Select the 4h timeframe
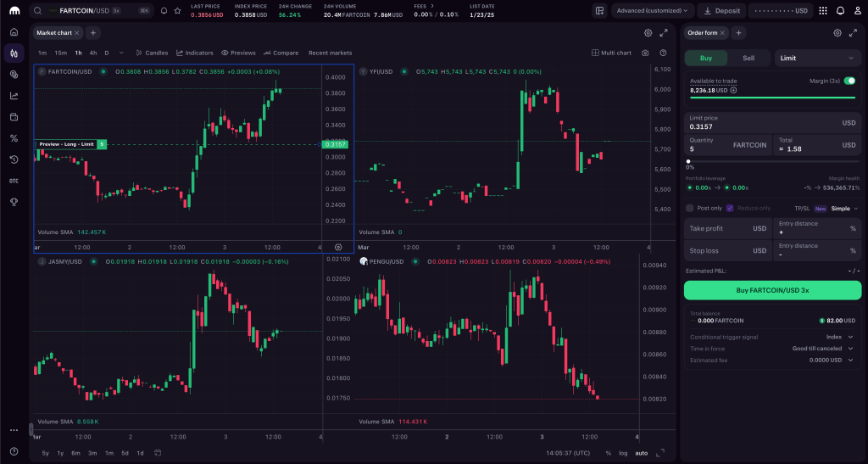Image resolution: width=868 pixels, height=464 pixels. pyautogui.click(x=93, y=53)
